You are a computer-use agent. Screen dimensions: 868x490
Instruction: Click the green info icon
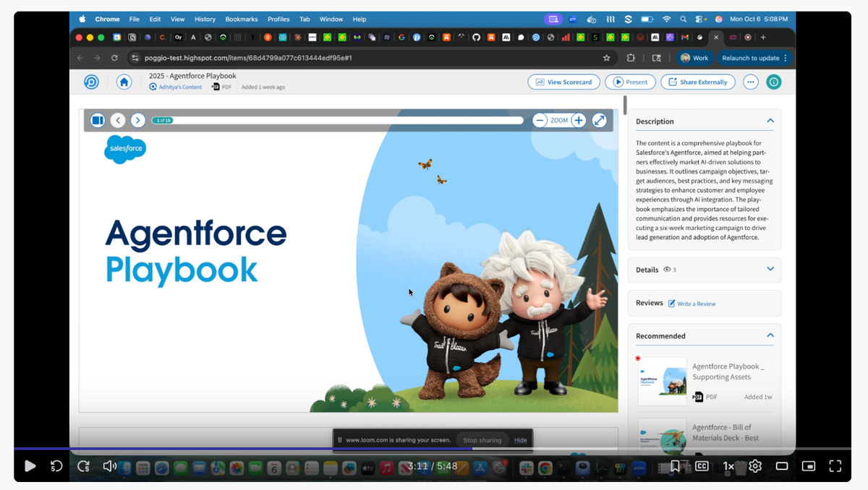(x=774, y=82)
